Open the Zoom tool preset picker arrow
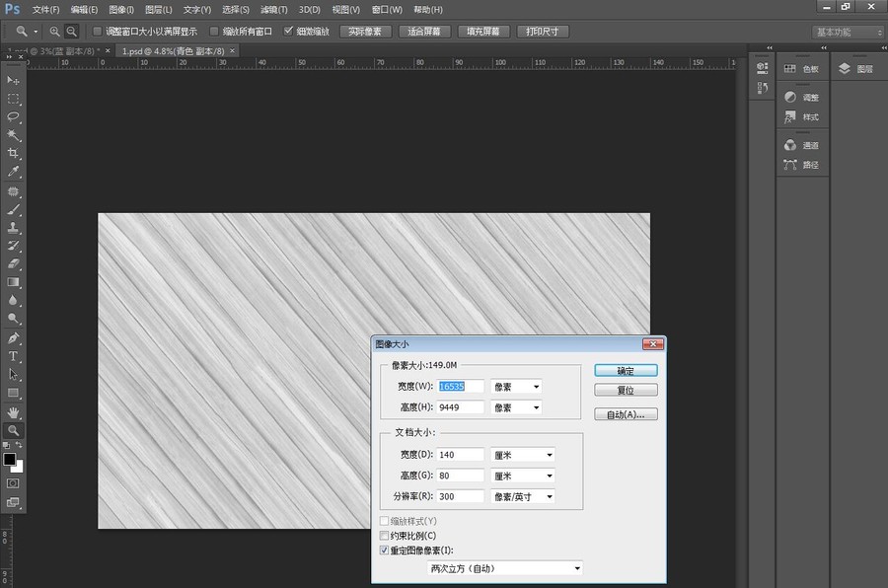This screenshot has height=588, width=888. click(x=36, y=32)
